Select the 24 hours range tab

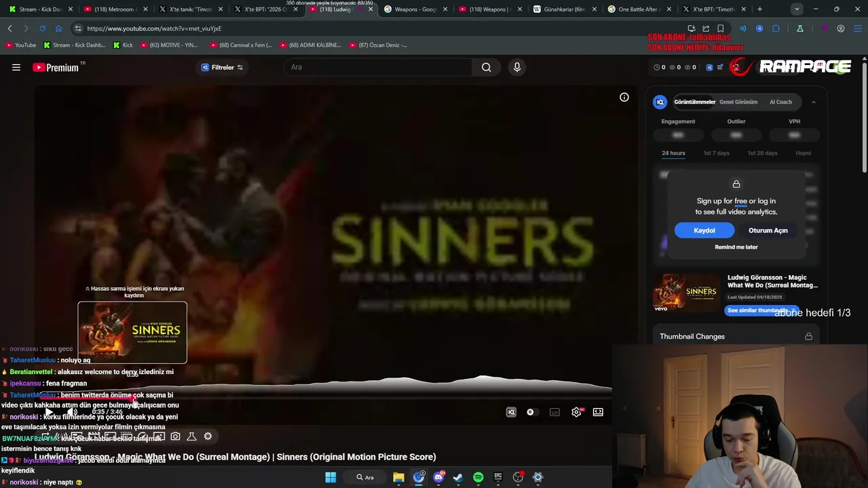tap(673, 153)
